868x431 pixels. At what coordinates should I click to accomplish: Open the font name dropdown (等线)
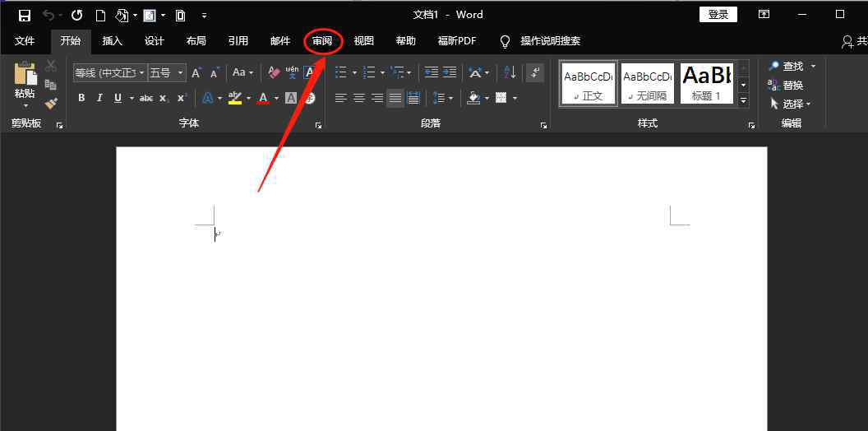click(142, 72)
